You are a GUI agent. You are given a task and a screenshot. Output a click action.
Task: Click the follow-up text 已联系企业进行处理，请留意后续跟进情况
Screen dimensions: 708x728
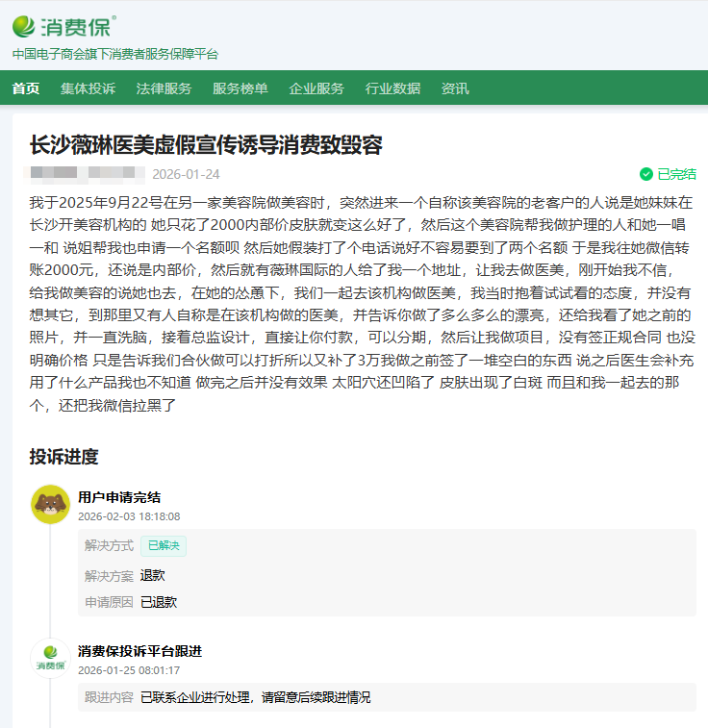click(x=255, y=697)
